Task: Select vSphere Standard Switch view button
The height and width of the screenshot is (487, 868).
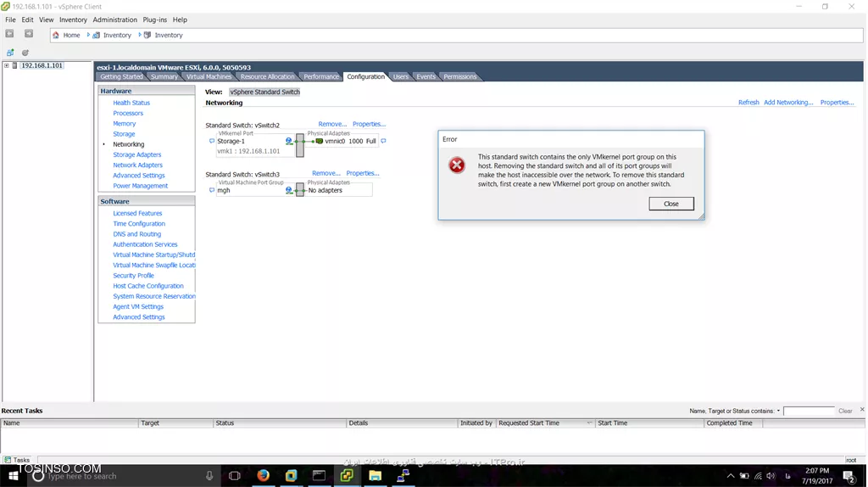Action: coord(264,92)
